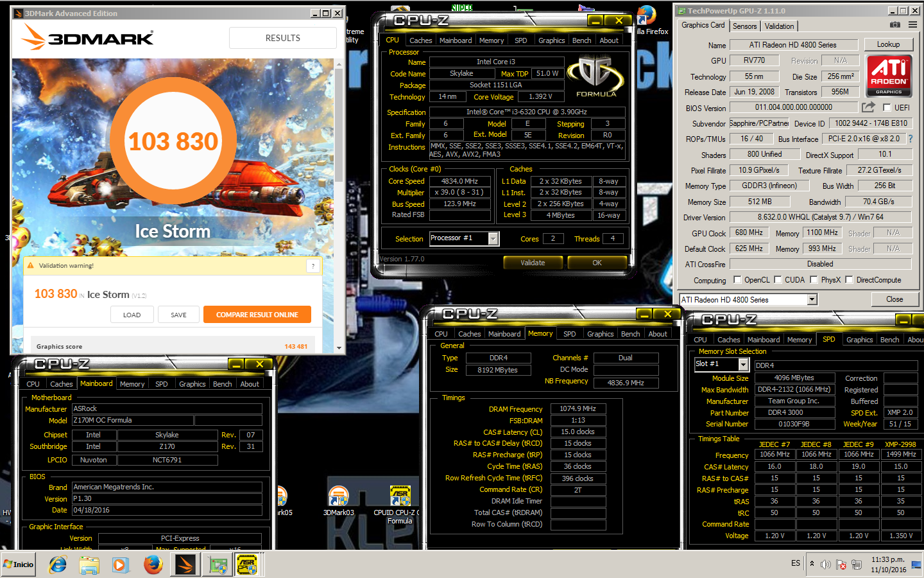This screenshot has width=924, height=578.
Task: Launch Internet Explorer from the taskbar
Action: point(58,565)
